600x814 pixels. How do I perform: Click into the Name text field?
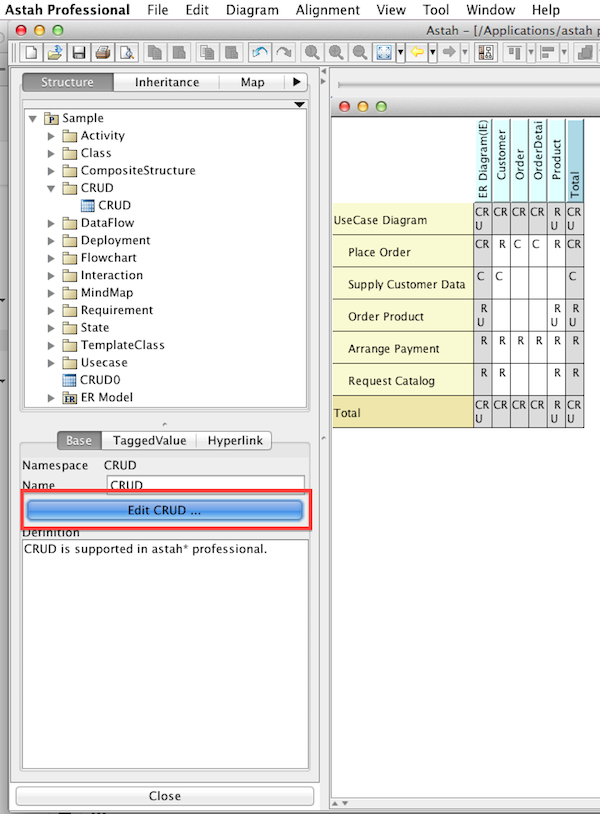click(x=205, y=485)
